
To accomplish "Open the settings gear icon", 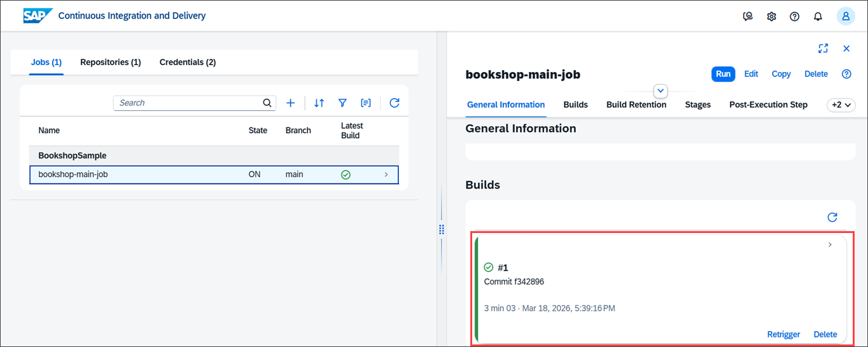I will 771,17.
